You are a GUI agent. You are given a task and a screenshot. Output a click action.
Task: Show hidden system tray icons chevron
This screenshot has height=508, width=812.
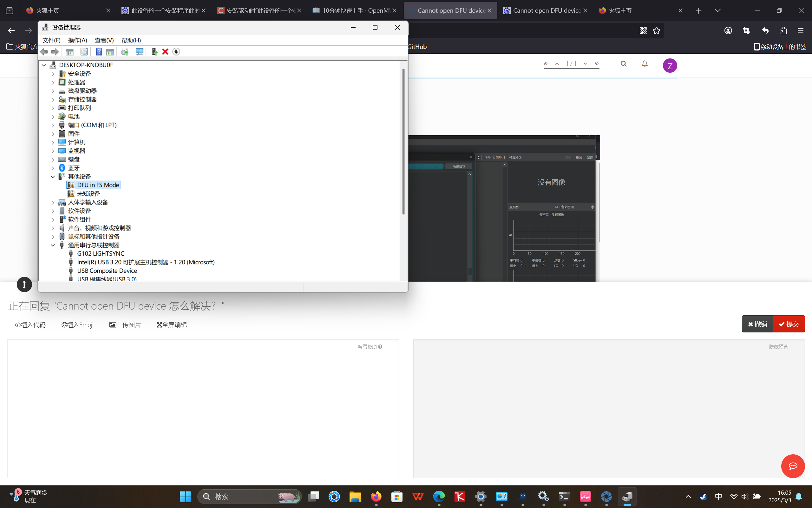tap(688, 497)
